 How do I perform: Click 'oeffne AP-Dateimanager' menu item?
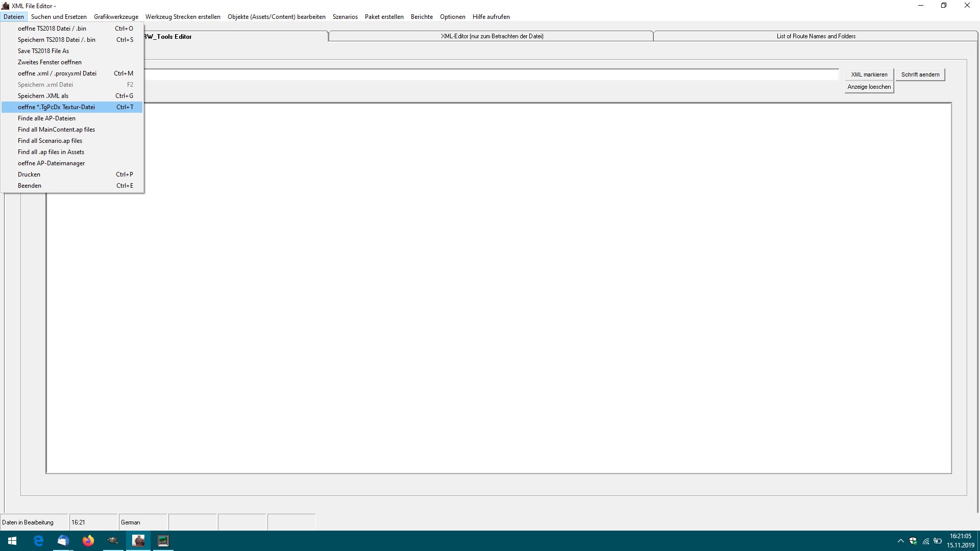pos(51,163)
